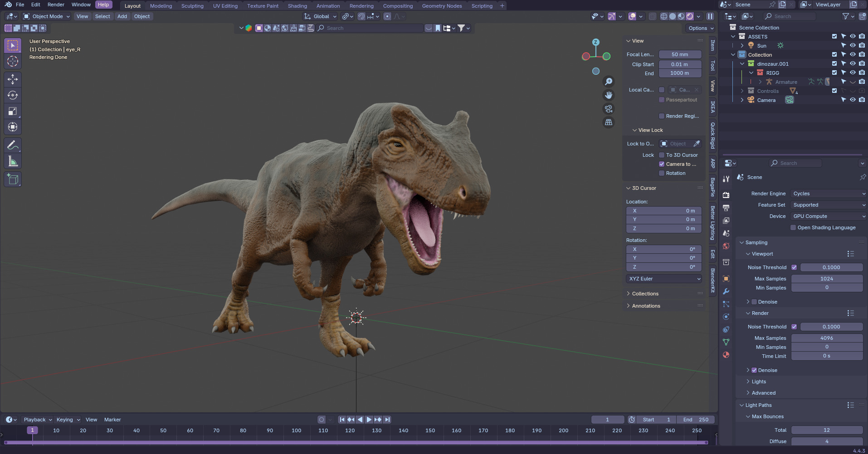The height and width of the screenshot is (454, 868).
Task: Select the Scale tool
Action: [13, 111]
